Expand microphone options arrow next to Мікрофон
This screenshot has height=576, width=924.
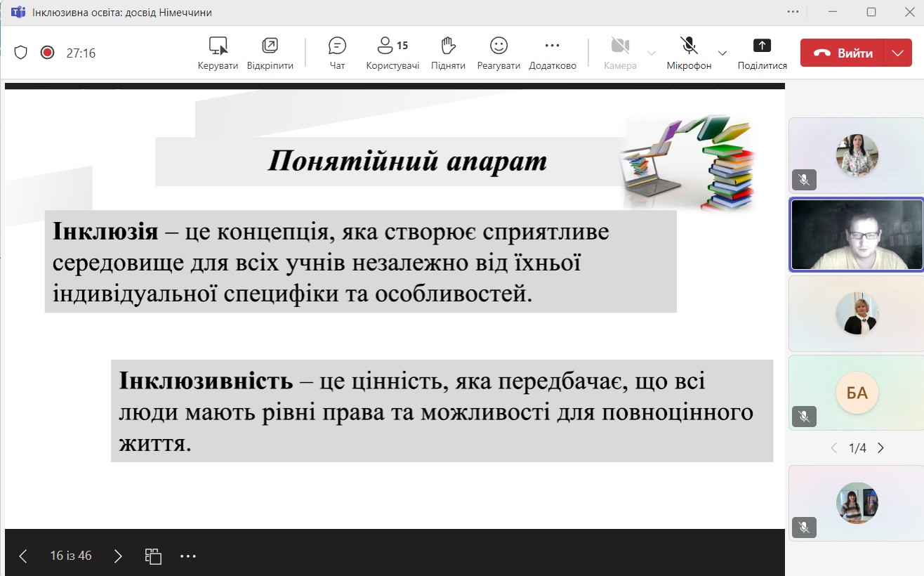[722, 53]
